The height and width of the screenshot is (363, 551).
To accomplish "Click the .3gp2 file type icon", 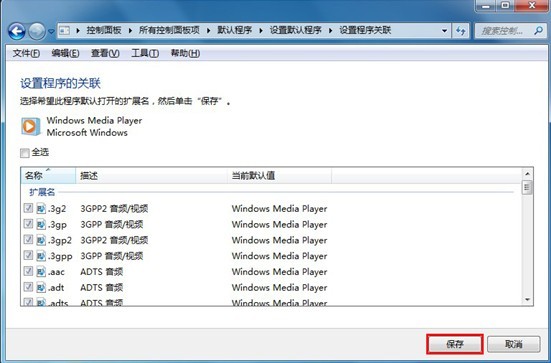I will (41, 240).
